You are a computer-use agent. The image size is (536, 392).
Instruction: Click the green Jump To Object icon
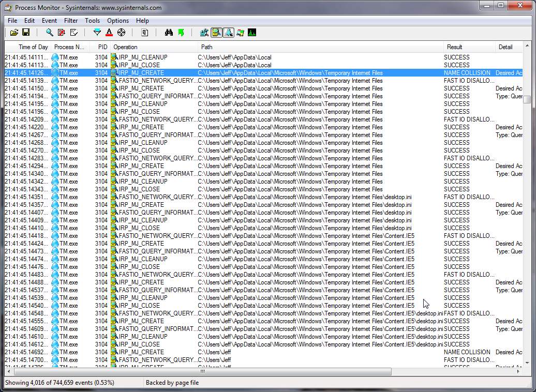click(181, 33)
